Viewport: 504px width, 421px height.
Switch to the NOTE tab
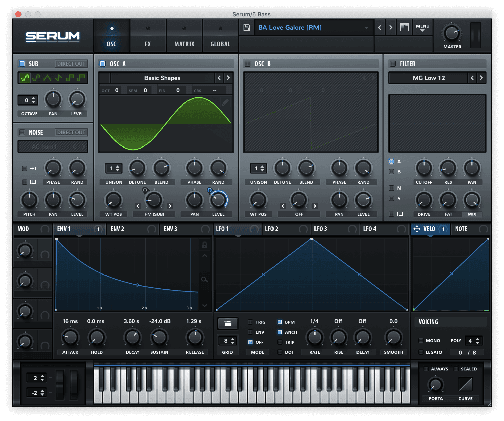470,229
